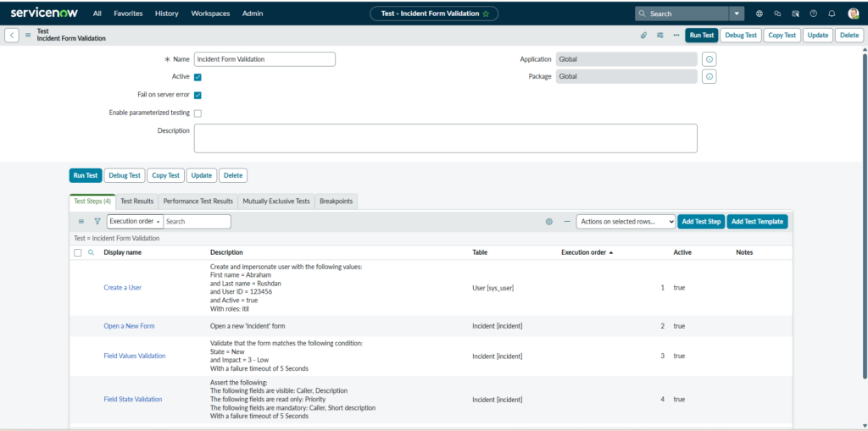Viewport: 868px width, 431px height.
Task: Enable parameterized testing checkbox
Action: coord(198,113)
